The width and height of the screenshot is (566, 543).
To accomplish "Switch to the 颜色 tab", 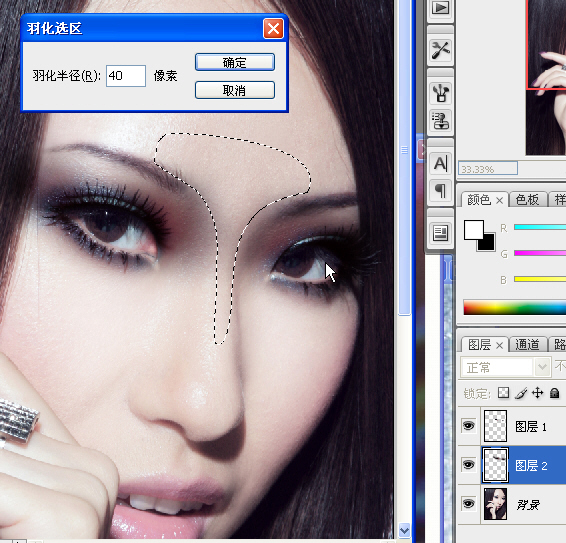I will tap(479, 200).
